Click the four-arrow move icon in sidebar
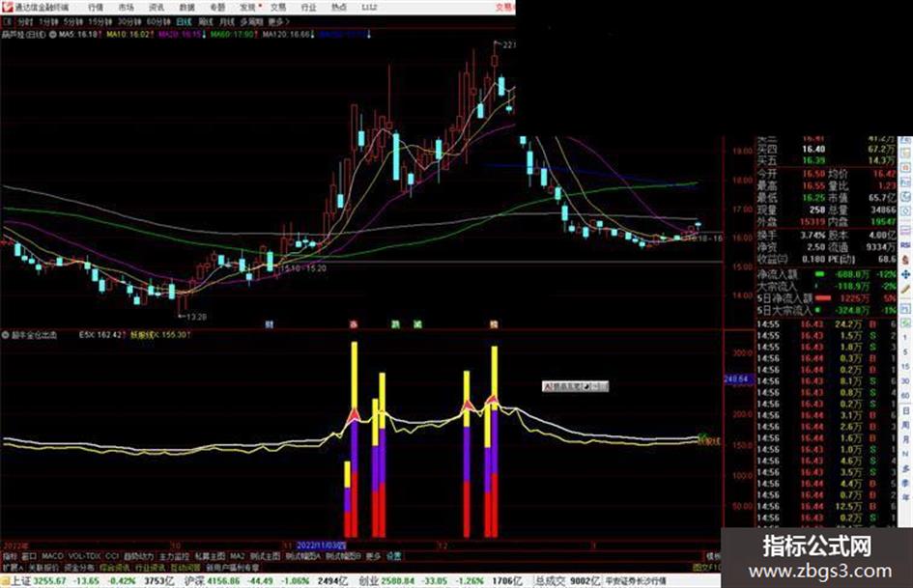Screen dimensions: 913x588 [x=905, y=273]
